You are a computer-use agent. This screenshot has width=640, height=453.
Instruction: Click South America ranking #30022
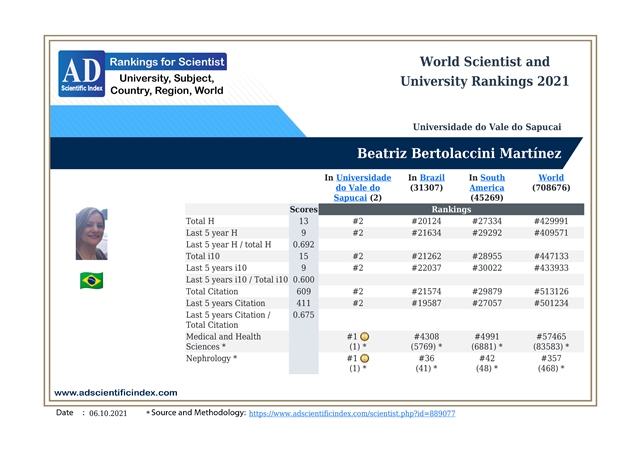(487, 268)
